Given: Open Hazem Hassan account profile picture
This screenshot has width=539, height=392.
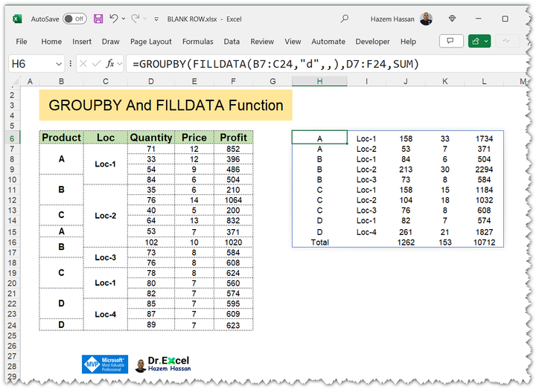Looking at the screenshot, I should pyautogui.click(x=426, y=19).
